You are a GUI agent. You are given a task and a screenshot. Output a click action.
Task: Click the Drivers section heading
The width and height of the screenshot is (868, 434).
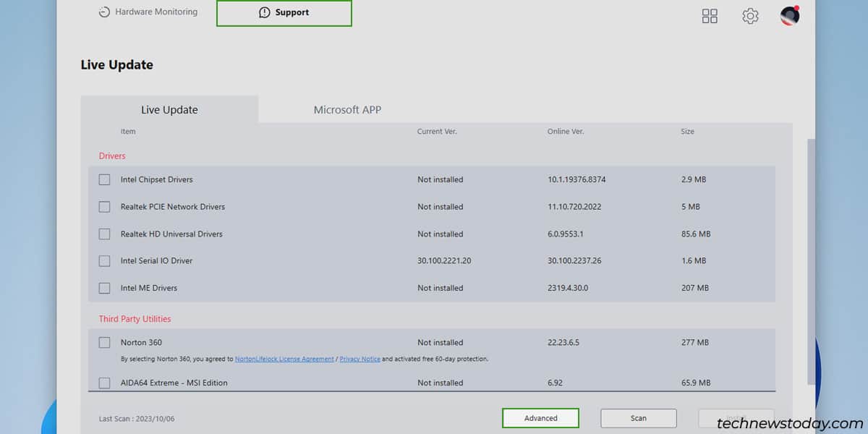[x=112, y=156]
